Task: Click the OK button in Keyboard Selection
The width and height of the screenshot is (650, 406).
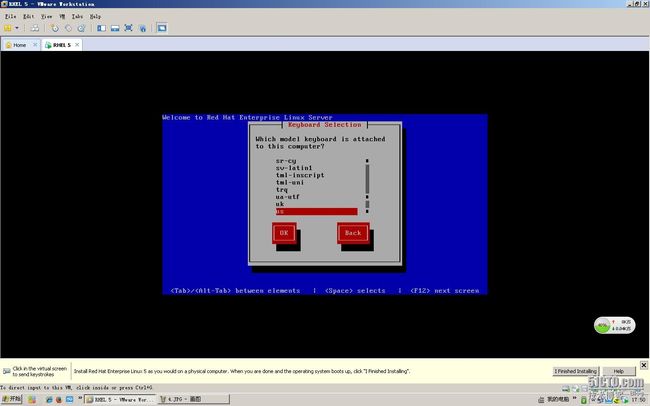Action: point(284,233)
